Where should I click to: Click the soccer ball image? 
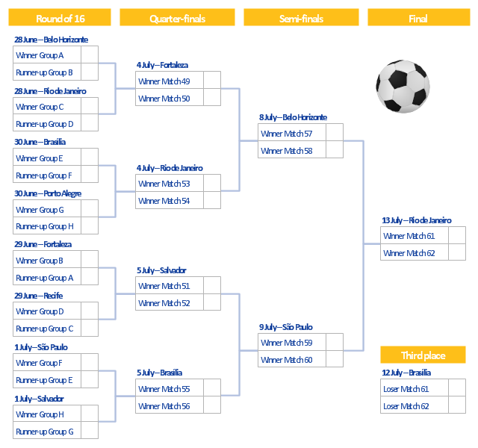403,87
